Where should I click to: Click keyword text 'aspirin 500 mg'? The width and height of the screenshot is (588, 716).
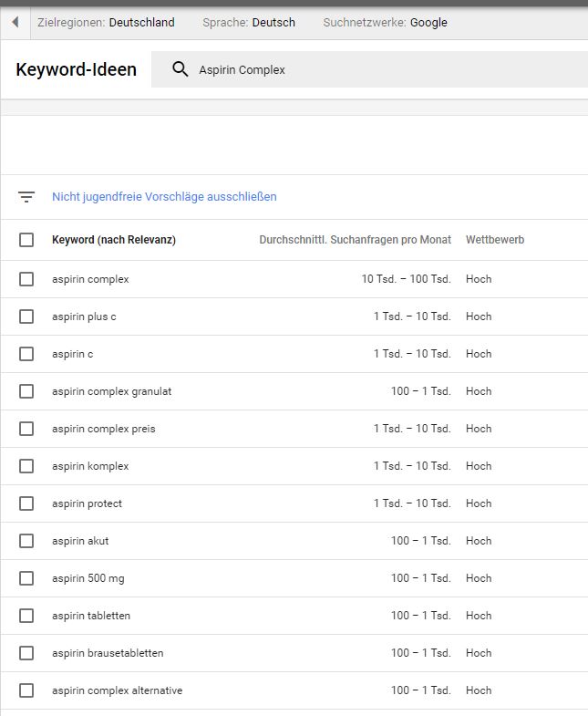tap(88, 578)
